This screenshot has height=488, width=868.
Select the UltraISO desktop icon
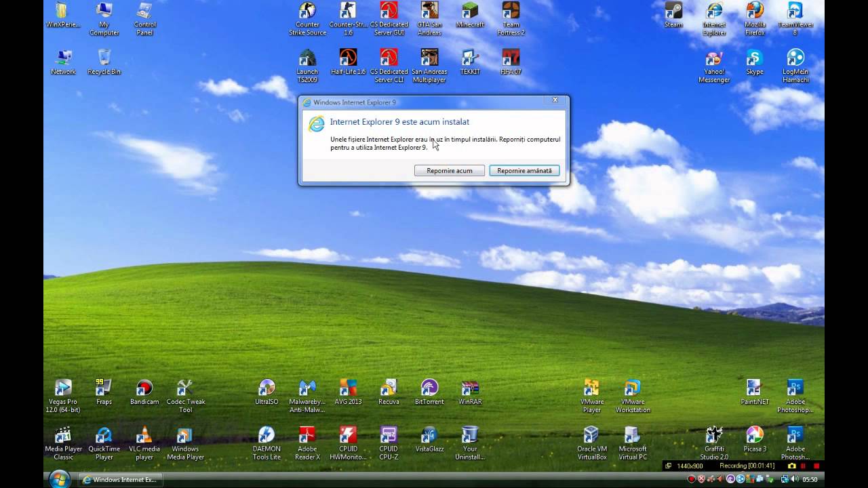coord(267,392)
